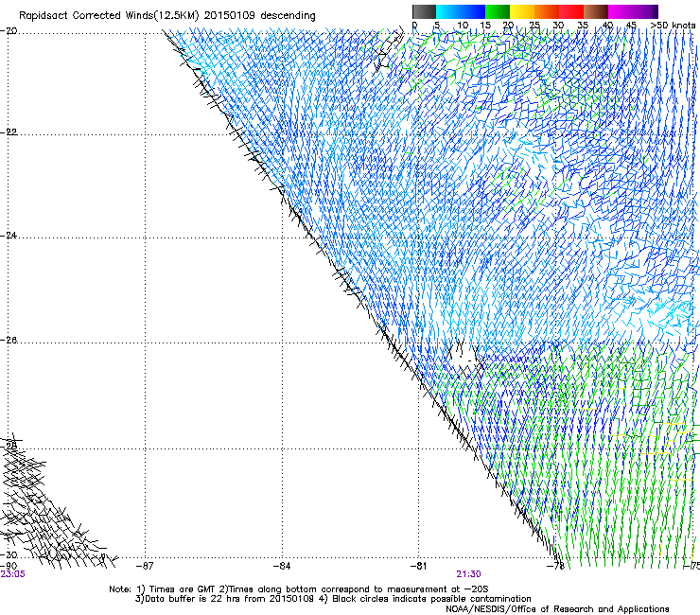Click the red 30-35 knots color swatch

coord(571,11)
